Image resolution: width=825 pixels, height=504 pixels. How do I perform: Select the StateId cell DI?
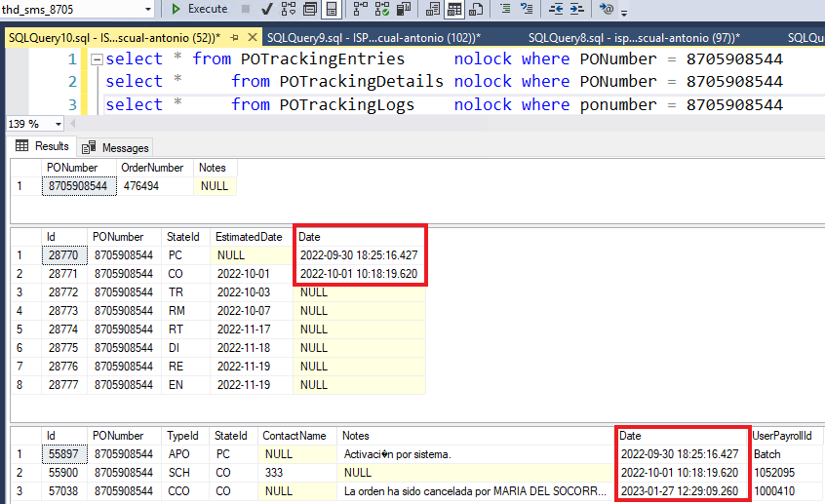[186, 348]
